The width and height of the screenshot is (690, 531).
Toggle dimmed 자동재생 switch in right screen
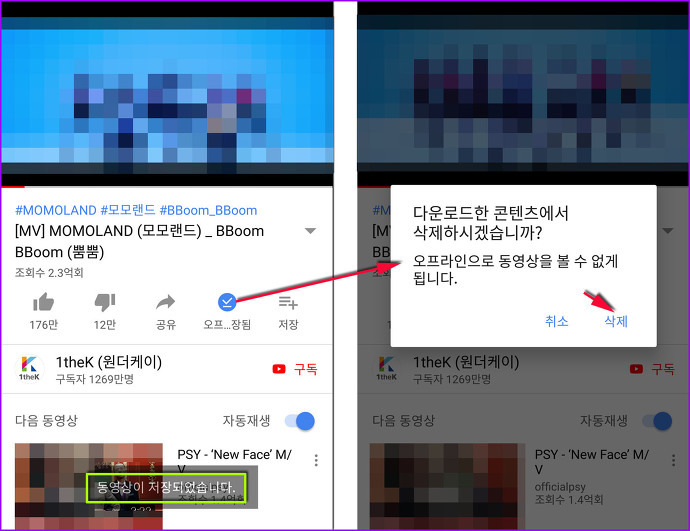click(657, 421)
